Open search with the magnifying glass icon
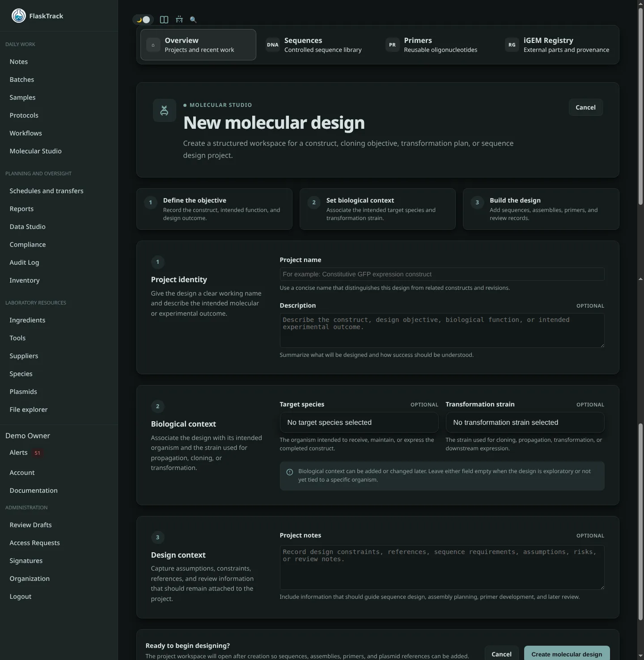644x660 pixels. coord(193,20)
